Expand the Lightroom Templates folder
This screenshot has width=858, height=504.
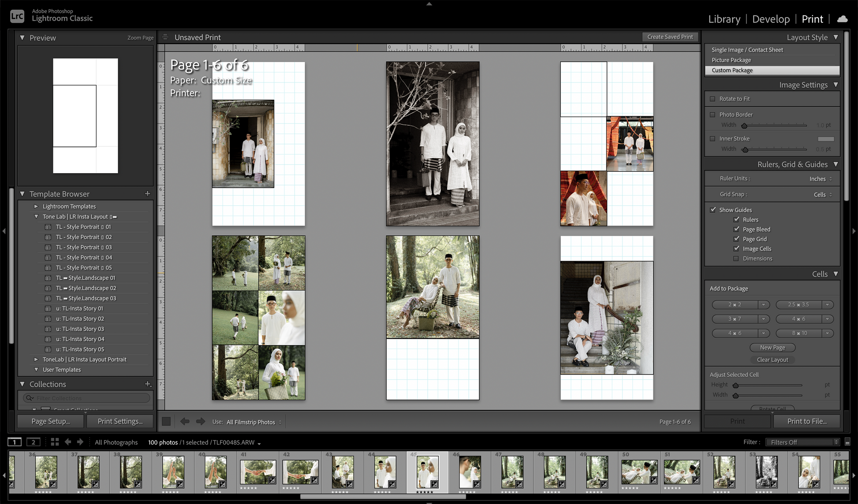(x=36, y=206)
